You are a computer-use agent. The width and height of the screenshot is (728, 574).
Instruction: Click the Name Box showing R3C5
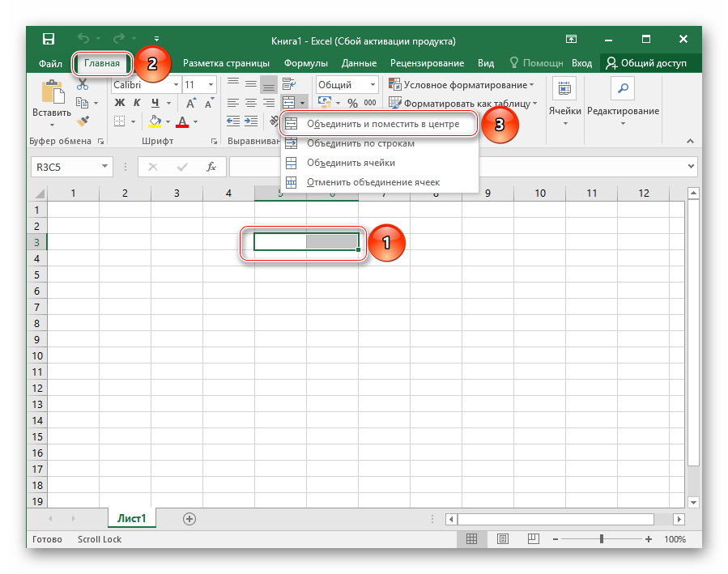71,167
